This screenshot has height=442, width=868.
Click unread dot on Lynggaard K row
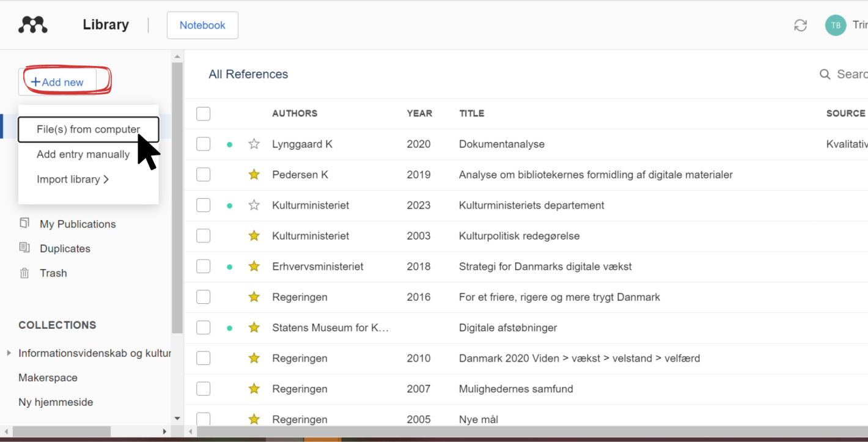coord(230,145)
